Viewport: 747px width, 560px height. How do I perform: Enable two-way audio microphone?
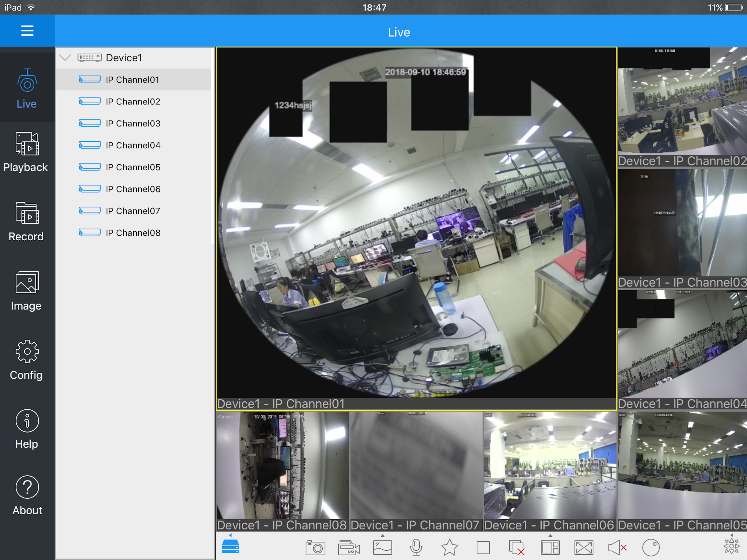[x=416, y=547]
